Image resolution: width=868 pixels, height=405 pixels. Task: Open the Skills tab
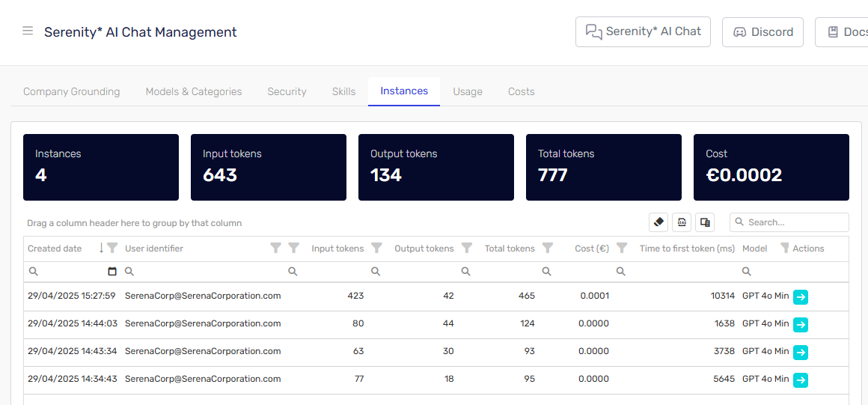(343, 91)
